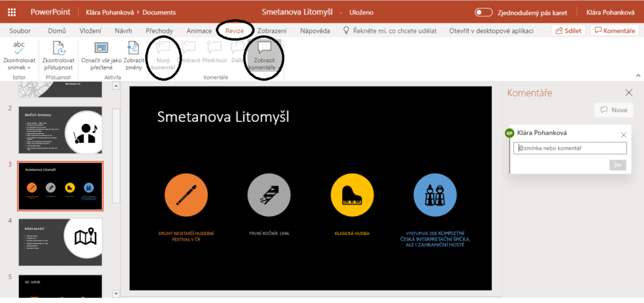Toggle Zjednodušený pás karet switch
This screenshot has height=303, width=644.
tap(483, 12)
